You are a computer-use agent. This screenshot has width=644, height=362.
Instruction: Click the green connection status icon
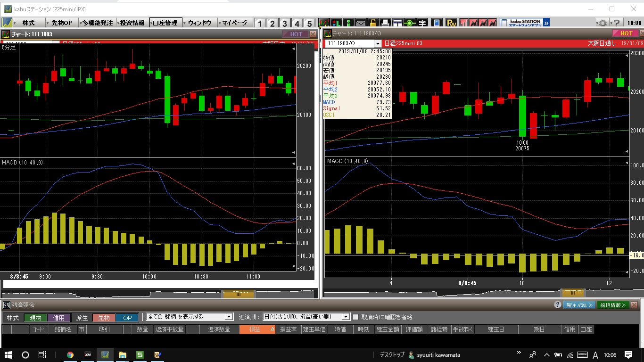coord(410,23)
